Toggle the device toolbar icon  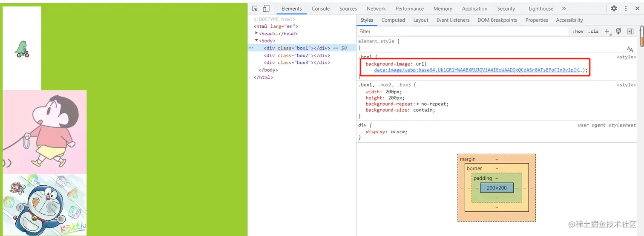pos(266,9)
